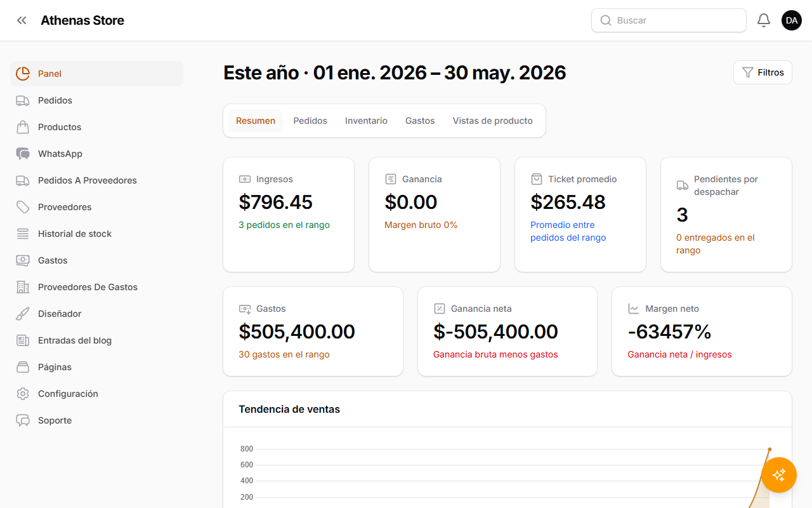The image size is (812, 508).
Task: Open Páginas in the sidebar
Action: pyautogui.click(x=96, y=367)
